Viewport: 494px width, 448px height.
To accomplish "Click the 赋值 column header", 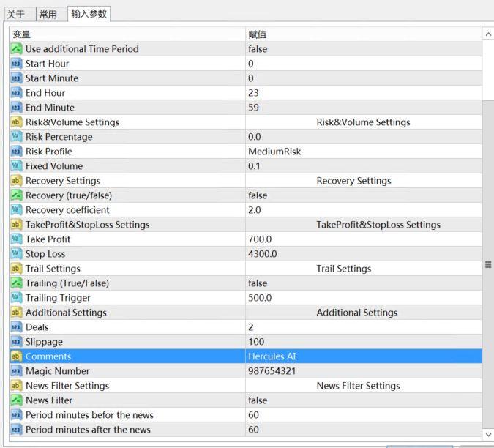I will point(364,34).
